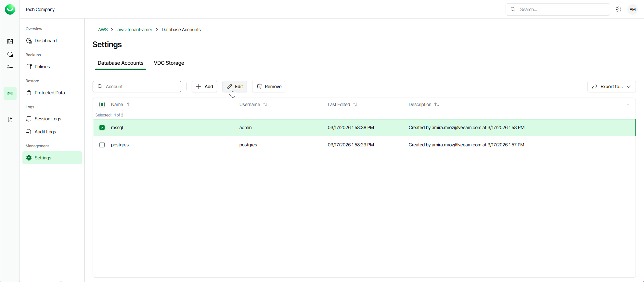Viewport: 644px width, 282px height.
Task: Click the Selected: 1 of 2 status text
Action: 109,115
